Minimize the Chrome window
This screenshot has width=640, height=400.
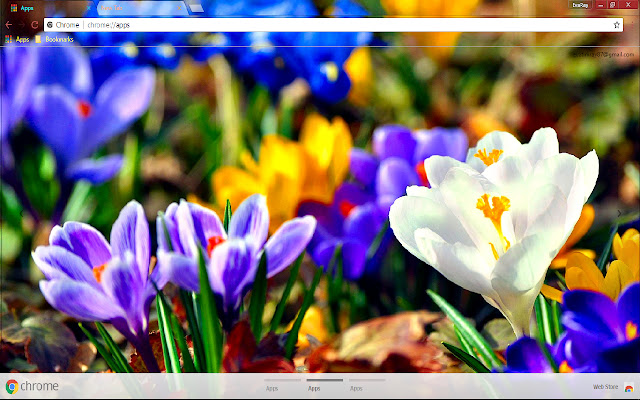(600, 5)
